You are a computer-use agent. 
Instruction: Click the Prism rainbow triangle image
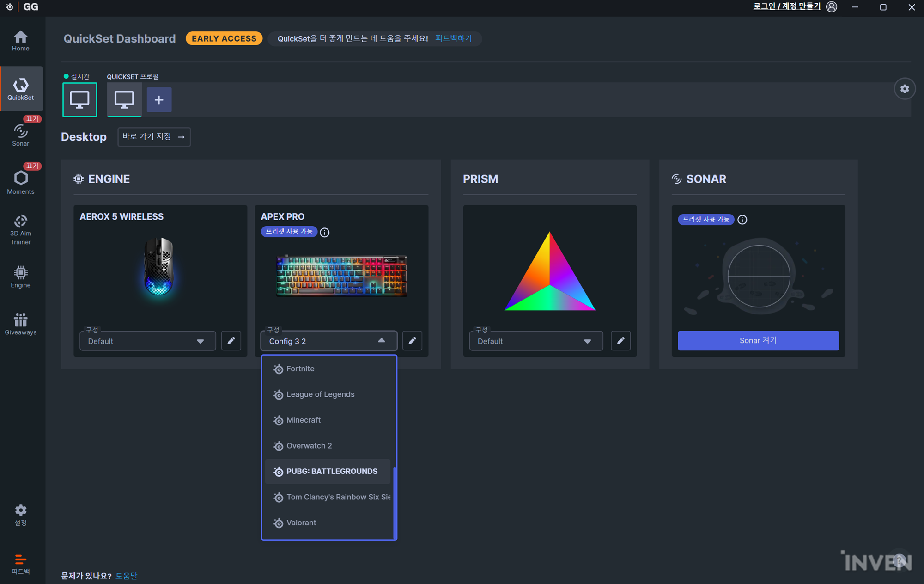(x=550, y=271)
